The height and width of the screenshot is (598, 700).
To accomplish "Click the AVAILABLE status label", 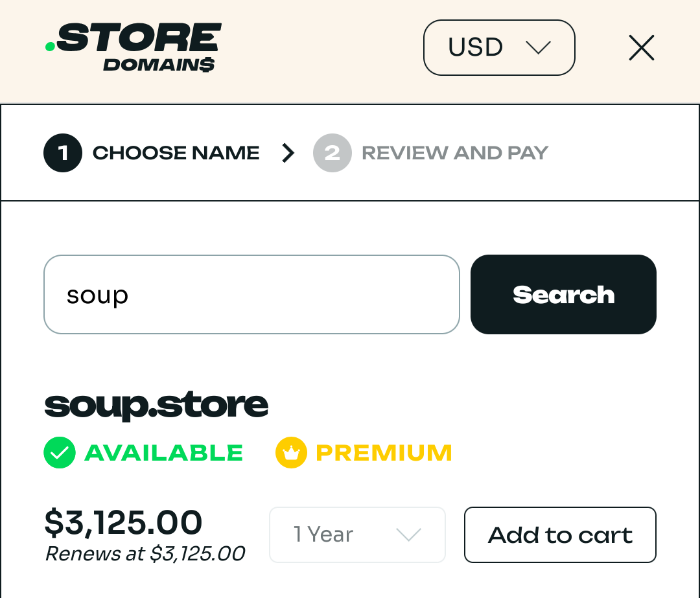I will point(164,452).
